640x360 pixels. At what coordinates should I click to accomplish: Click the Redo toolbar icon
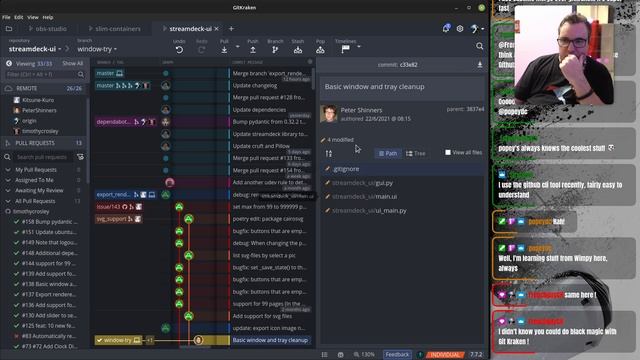pyautogui.click(x=202, y=50)
